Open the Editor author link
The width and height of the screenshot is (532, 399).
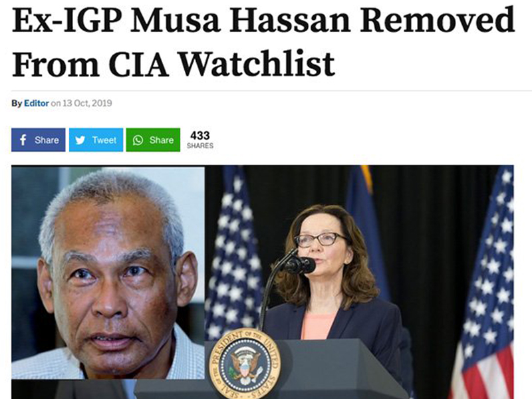click(37, 103)
